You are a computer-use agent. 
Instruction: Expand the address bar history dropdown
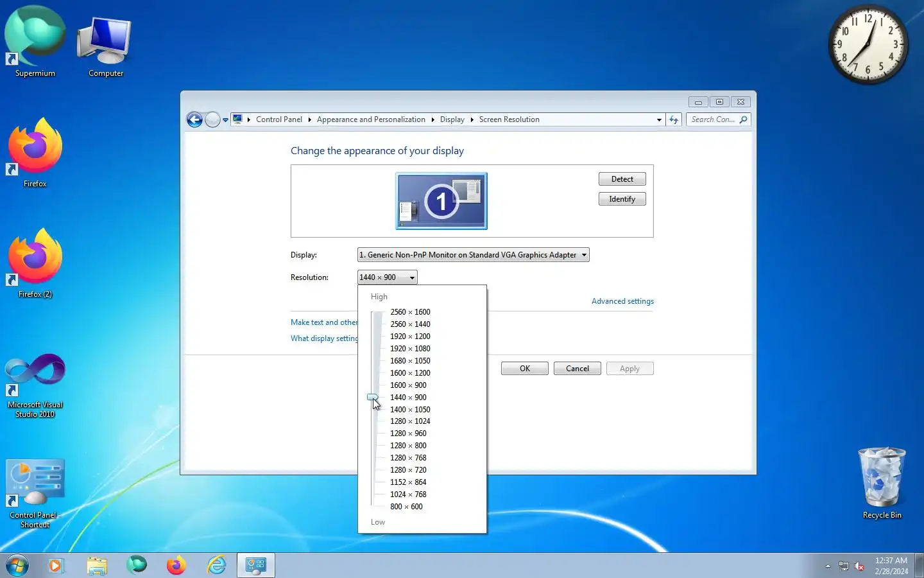pyautogui.click(x=659, y=119)
